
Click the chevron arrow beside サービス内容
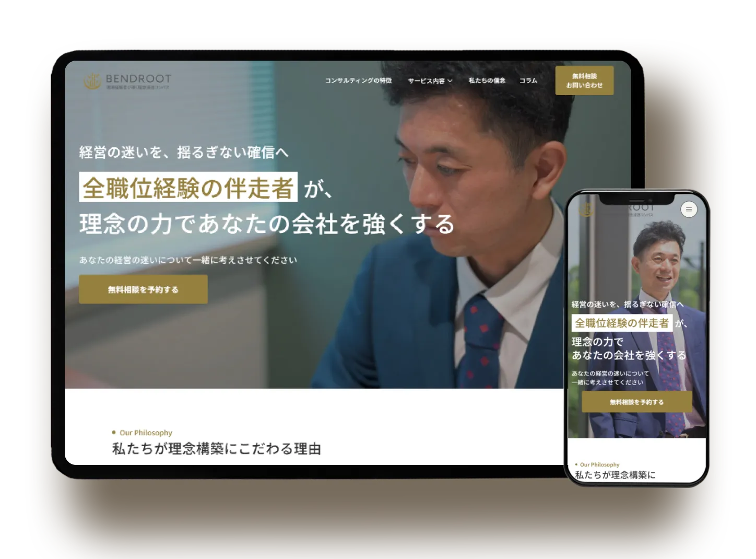[x=450, y=81]
